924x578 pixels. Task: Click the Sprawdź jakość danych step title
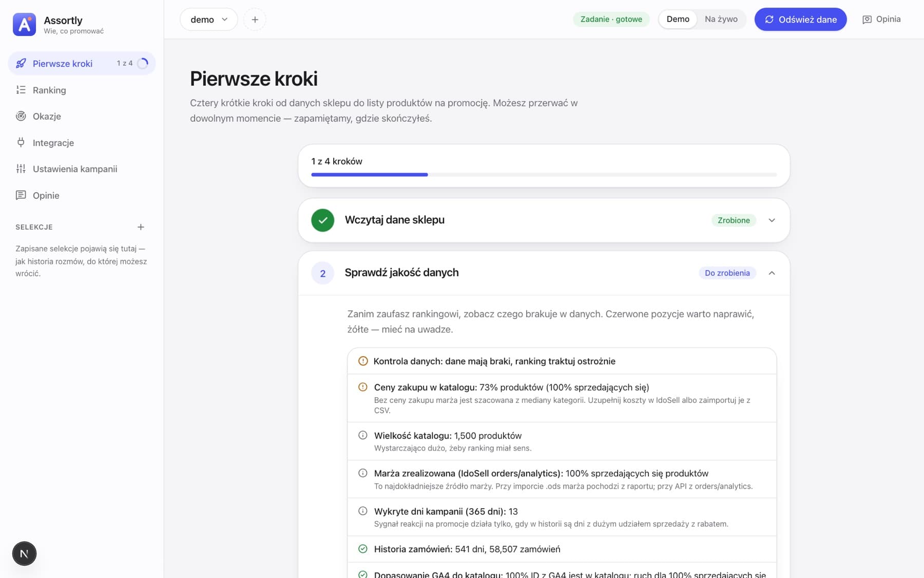[401, 273]
